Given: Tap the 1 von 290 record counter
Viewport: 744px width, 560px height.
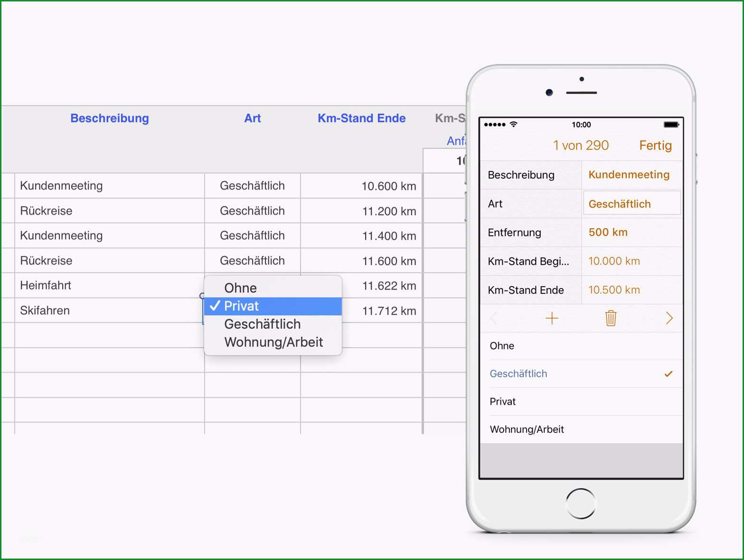Looking at the screenshot, I should tap(581, 145).
